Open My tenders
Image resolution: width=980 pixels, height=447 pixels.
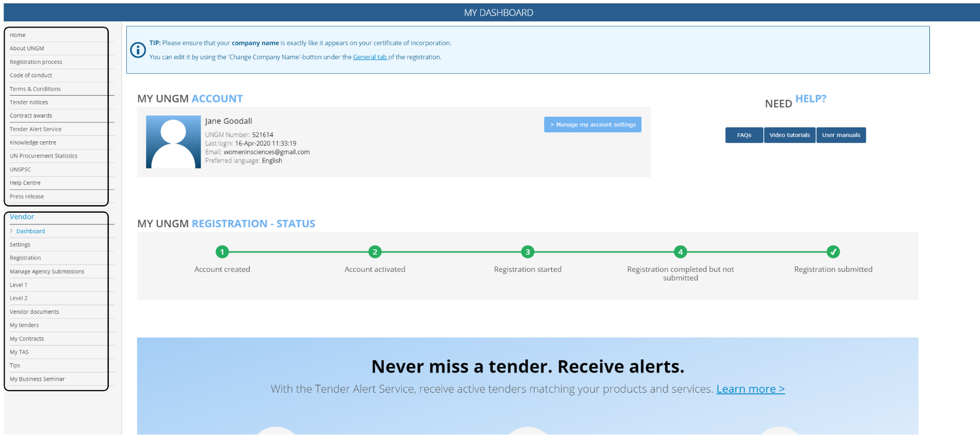tap(24, 325)
